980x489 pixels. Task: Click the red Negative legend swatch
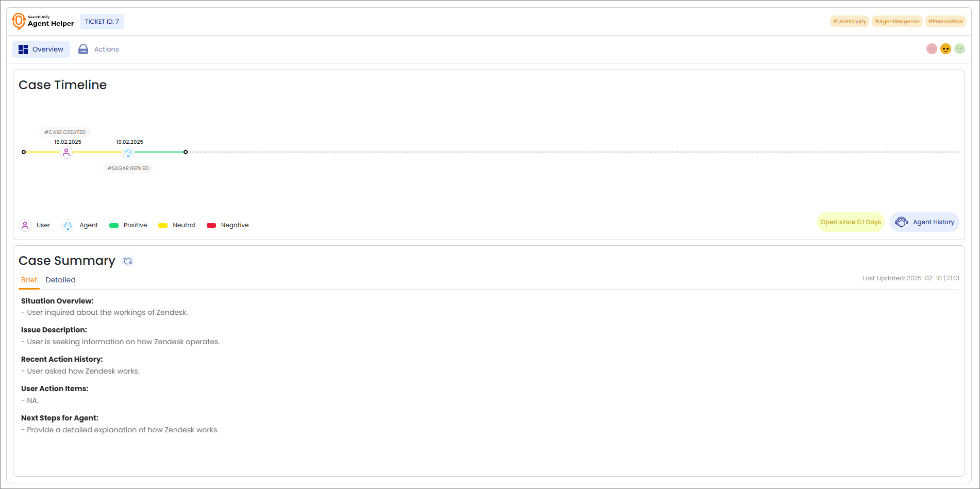[x=211, y=225]
